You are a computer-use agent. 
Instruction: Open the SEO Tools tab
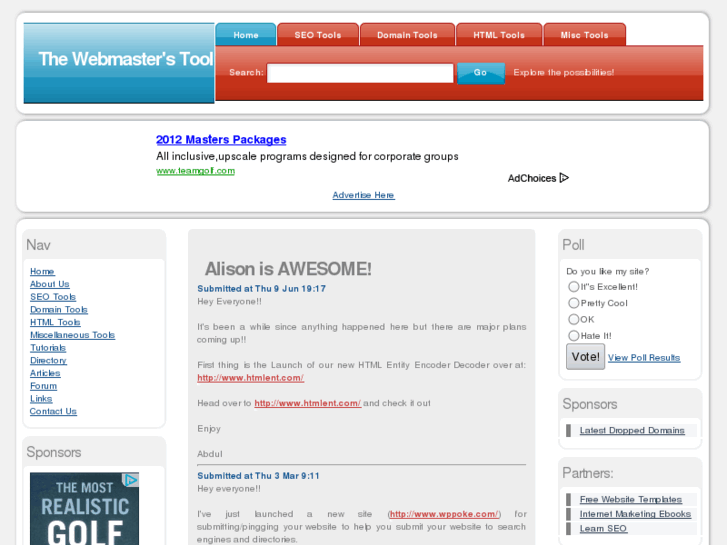click(x=318, y=35)
